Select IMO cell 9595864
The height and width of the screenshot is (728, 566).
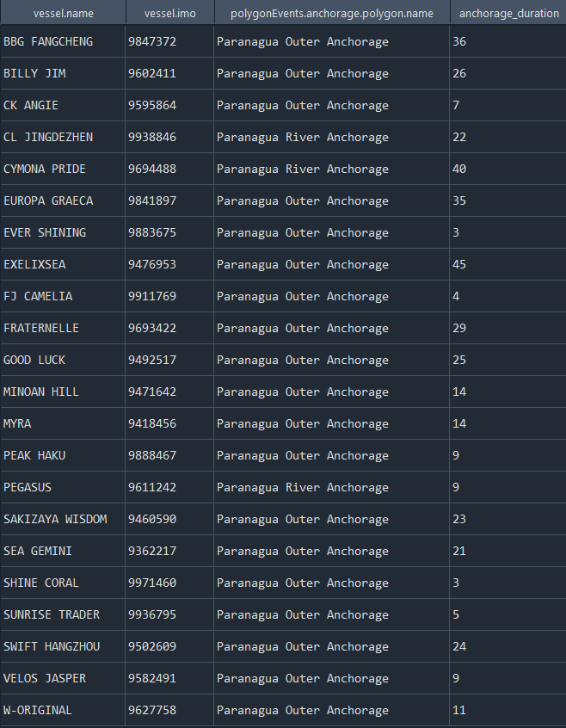click(x=152, y=106)
